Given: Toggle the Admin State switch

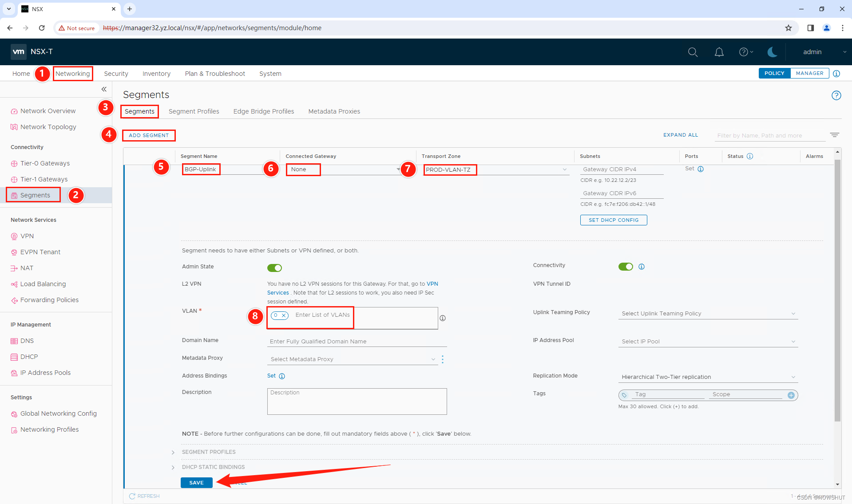Looking at the screenshot, I should pos(274,268).
